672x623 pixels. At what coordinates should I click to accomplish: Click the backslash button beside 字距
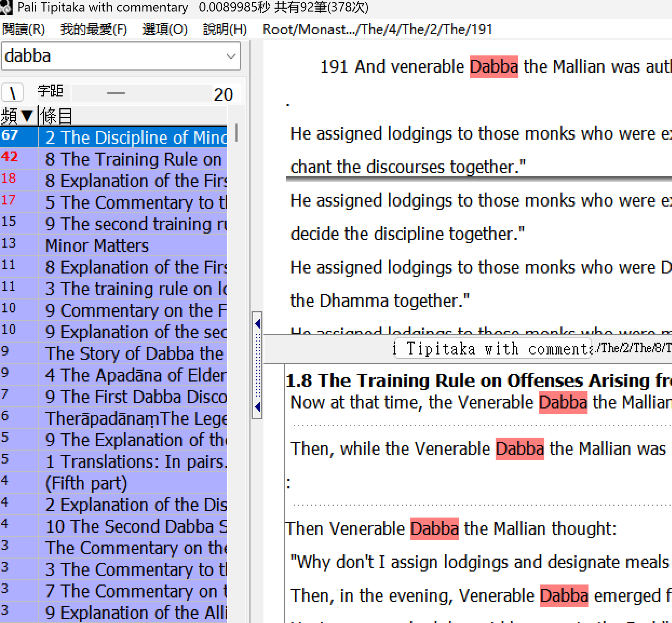pos(13,92)
